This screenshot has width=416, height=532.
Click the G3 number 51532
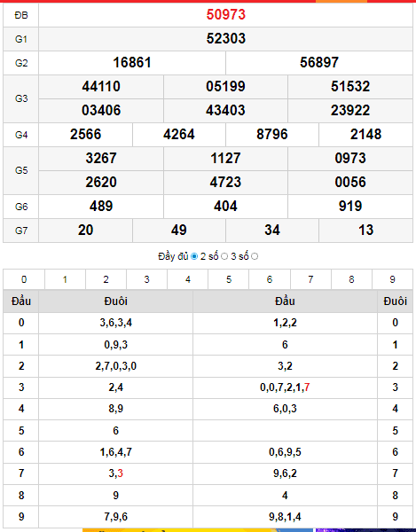tap(350, 87)
